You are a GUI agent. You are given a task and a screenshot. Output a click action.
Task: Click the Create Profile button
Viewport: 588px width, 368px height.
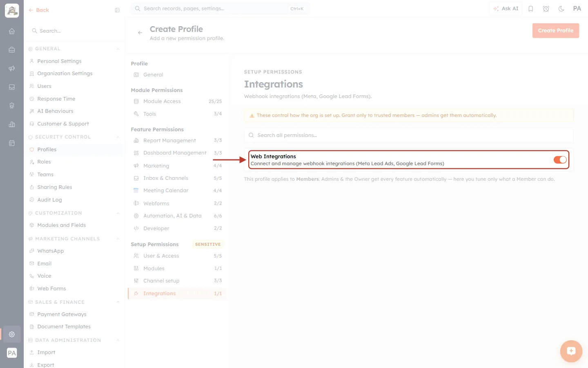(x=555, y=31)
